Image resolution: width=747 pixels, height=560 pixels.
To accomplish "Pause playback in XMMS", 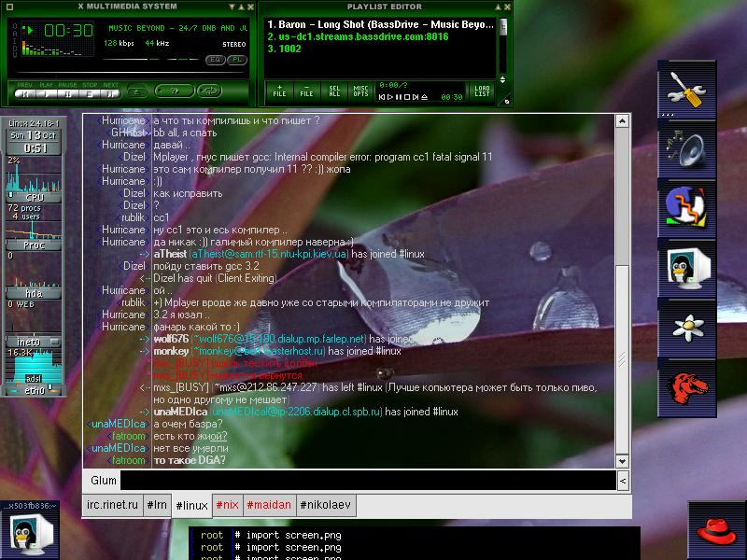I will click(67, 92).
